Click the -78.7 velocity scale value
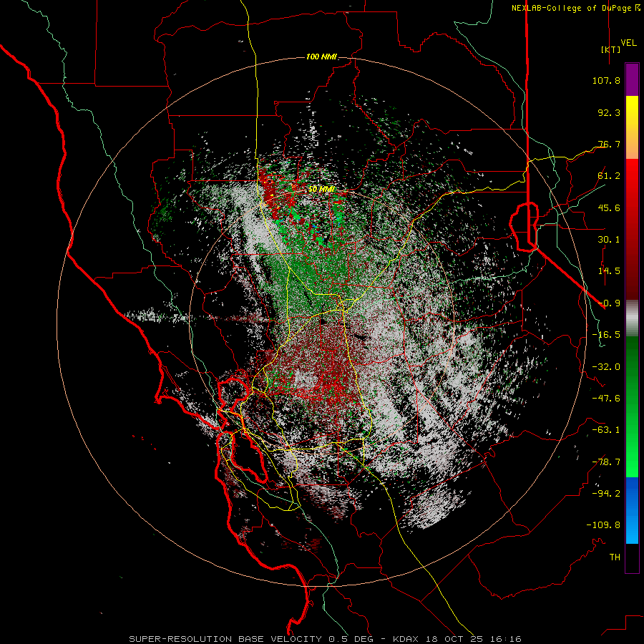The image size is (644, 644). tap(606, 462)
